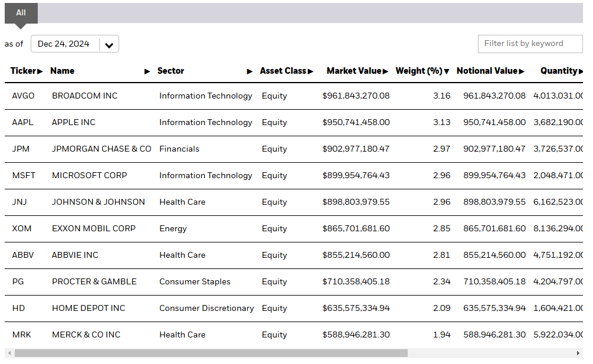593x364 pixels.
Task: Click the ABBV ticker cell
Action: coord(22,255)
